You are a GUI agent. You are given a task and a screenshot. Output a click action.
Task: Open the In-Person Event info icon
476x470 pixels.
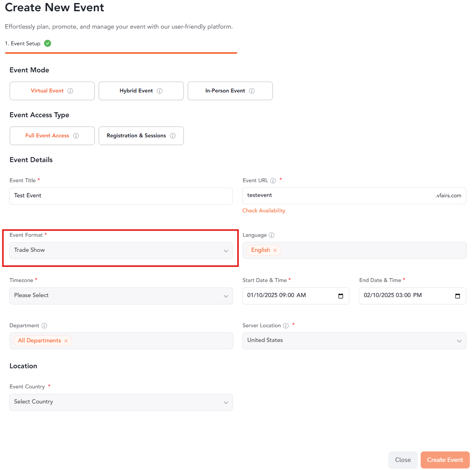252,91
